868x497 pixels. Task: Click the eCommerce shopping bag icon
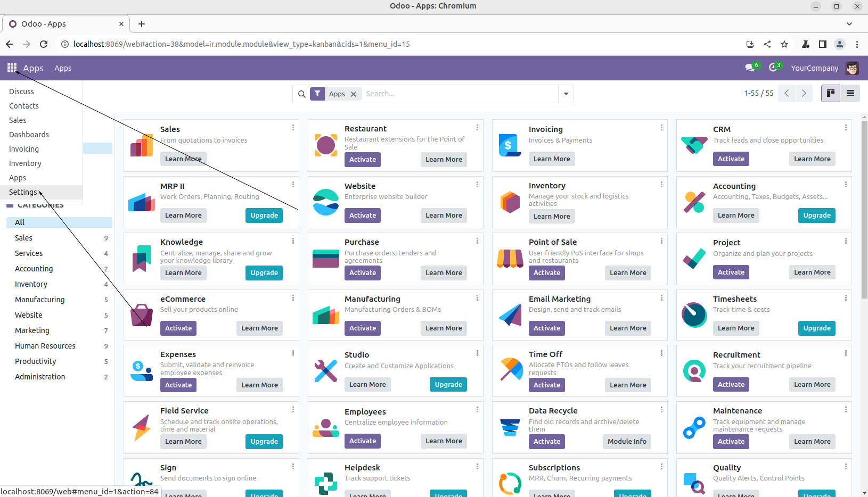pyautogui.click(x=142, y=315)
